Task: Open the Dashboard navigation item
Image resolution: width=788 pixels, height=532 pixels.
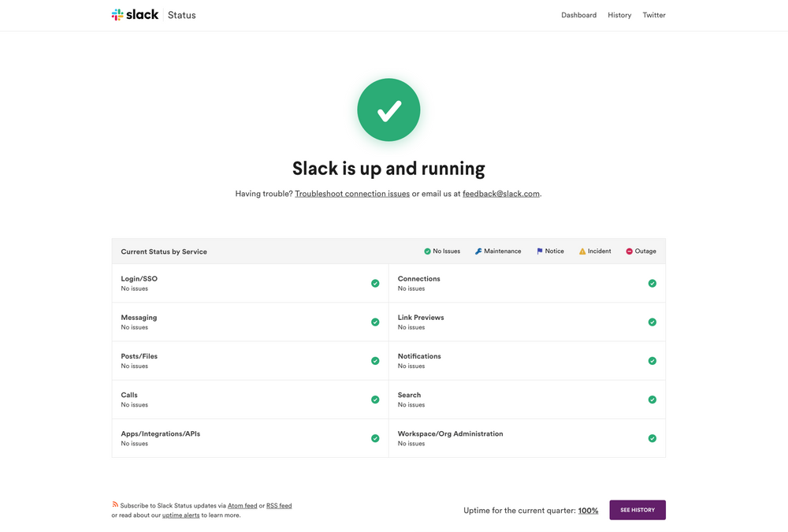Action: pyautogui.click(x=579, y=15)
